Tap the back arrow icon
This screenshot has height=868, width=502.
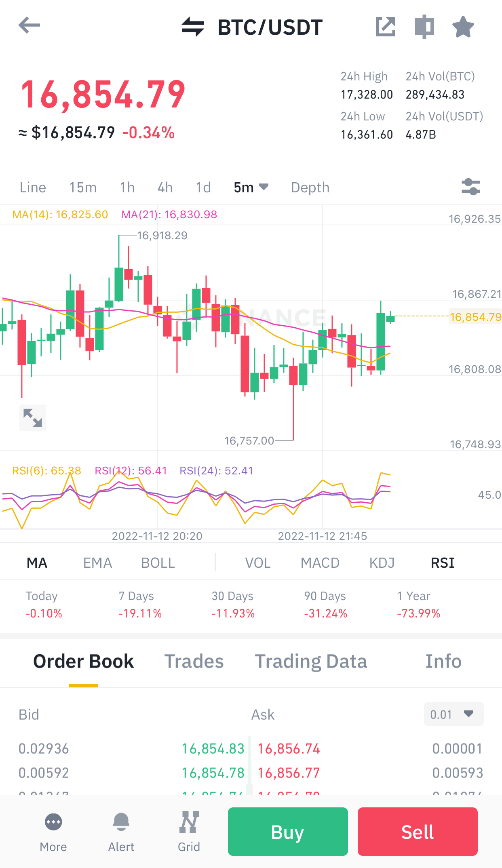pos(29,26)
